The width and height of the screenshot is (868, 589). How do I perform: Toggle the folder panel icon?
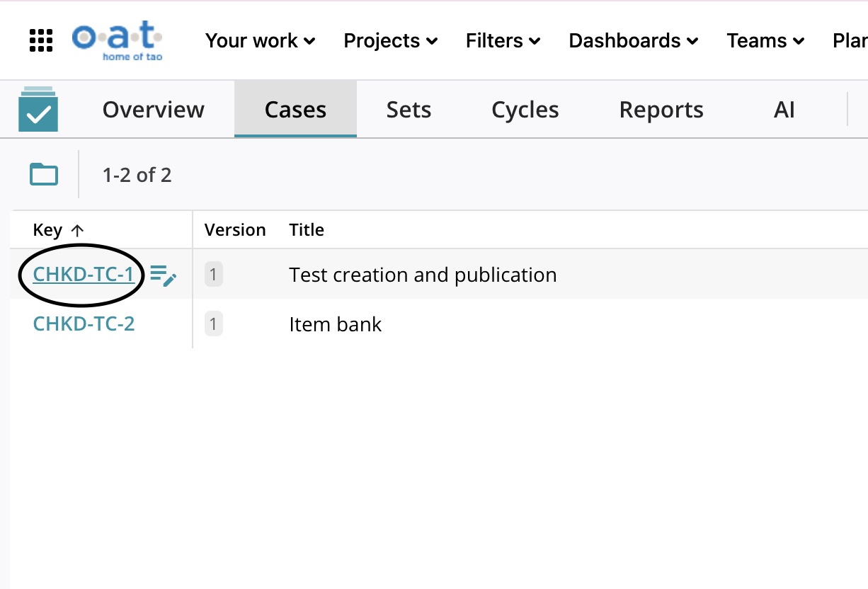click(44, 174)
